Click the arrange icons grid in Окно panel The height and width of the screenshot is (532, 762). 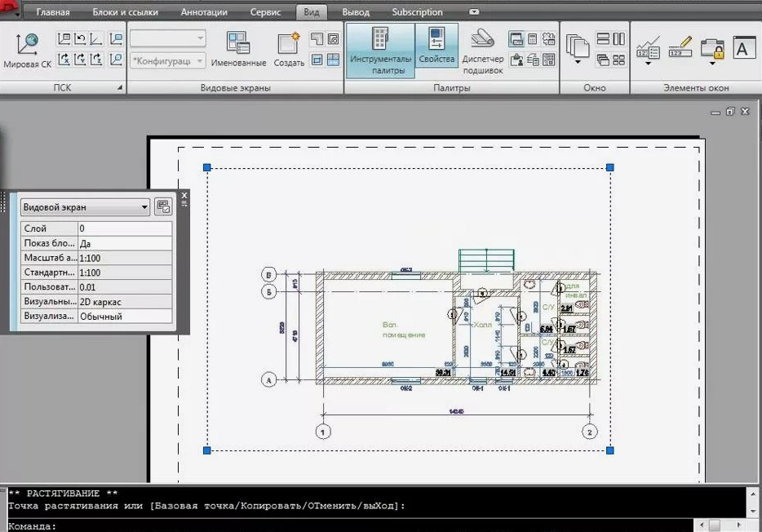click(618, 60)
